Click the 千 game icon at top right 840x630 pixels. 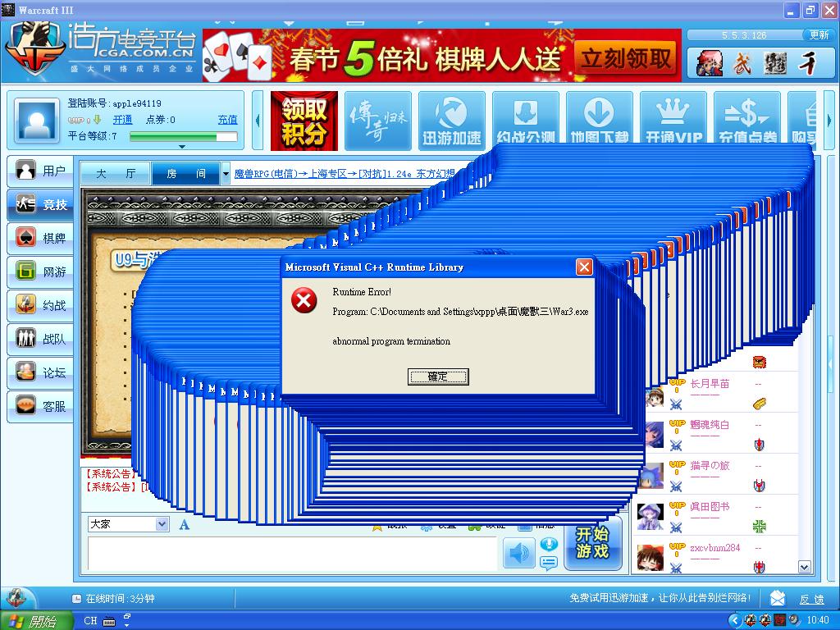point(807,64)
